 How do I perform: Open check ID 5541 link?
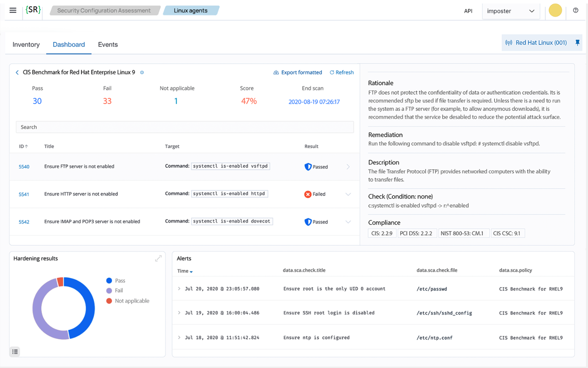coord(24,194)
